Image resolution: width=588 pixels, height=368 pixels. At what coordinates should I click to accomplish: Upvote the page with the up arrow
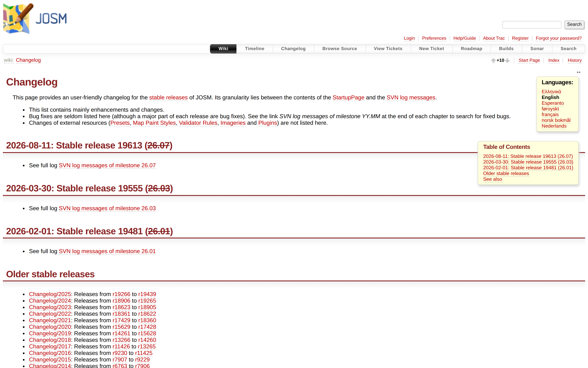click(x=493, y=61)
